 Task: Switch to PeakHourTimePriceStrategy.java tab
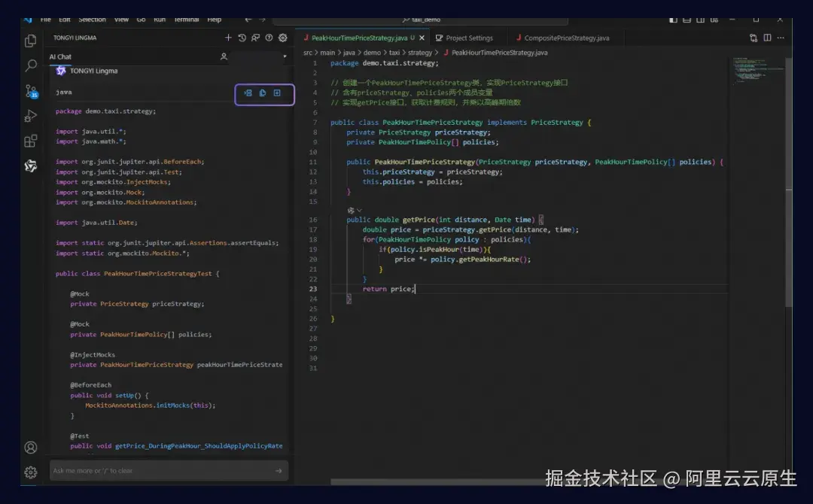359,38
